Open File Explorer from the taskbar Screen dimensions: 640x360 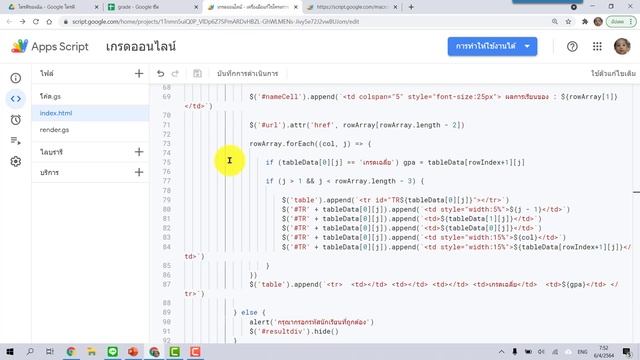click(x=91, y=351)
